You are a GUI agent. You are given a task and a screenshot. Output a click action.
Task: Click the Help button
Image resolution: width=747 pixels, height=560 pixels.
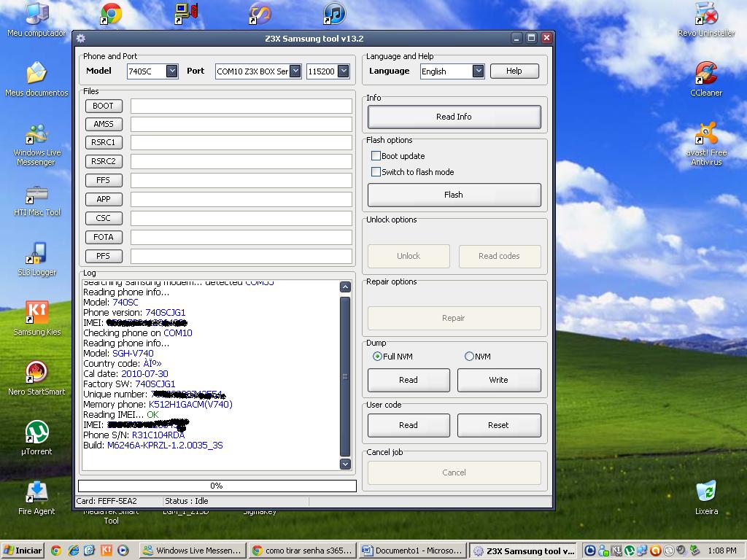pos(514,71)
